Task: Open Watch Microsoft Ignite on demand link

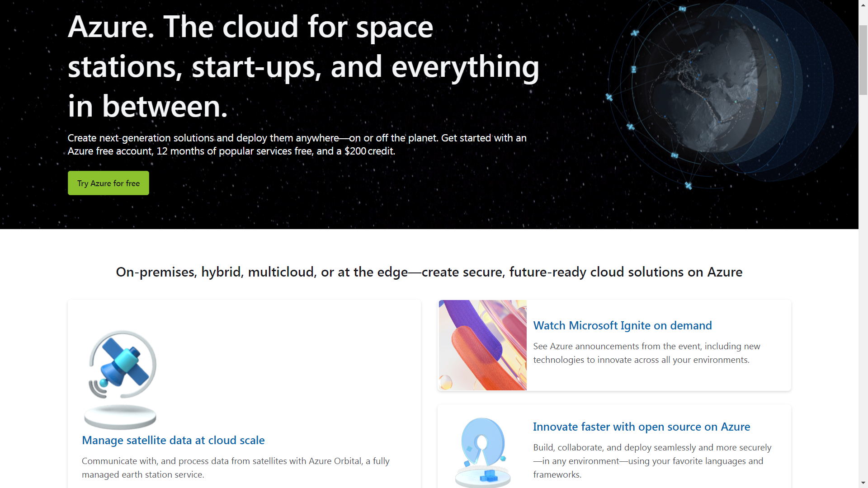Action: [x=622, y=325]
